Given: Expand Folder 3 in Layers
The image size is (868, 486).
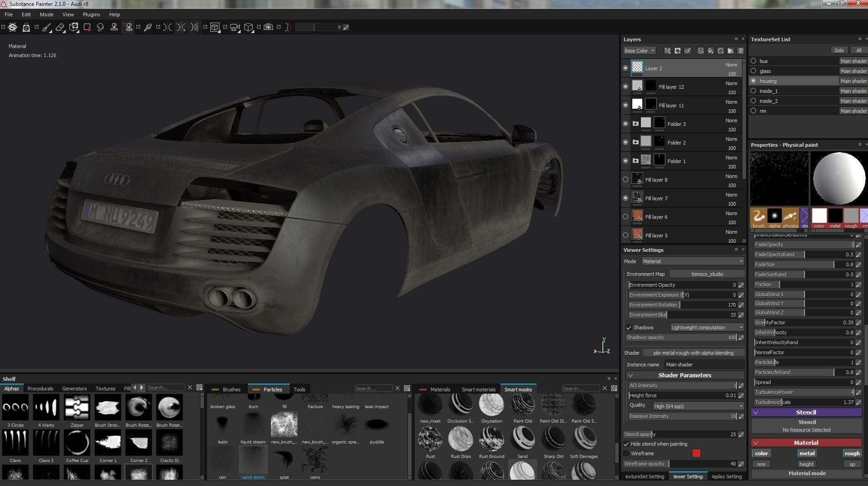Looking at the screenshot, I should click(x=635, y=124).
